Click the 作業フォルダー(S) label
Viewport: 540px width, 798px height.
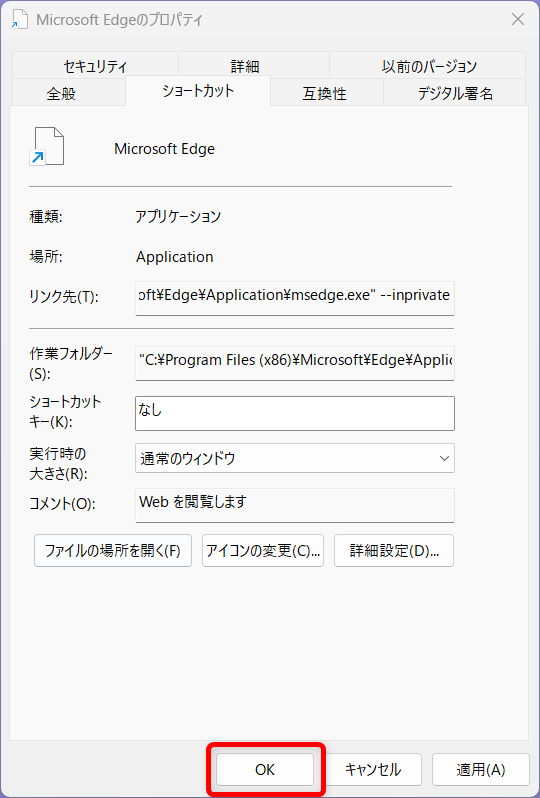(71, 363)
